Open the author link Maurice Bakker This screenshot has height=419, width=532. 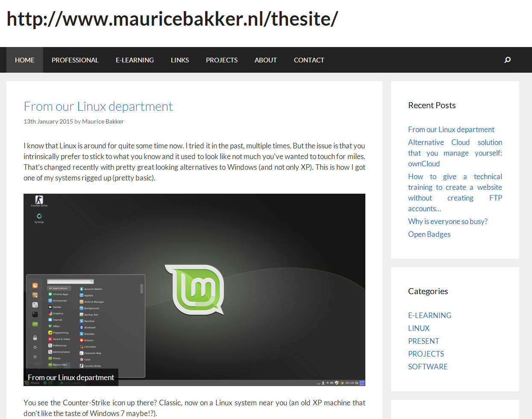103,121
